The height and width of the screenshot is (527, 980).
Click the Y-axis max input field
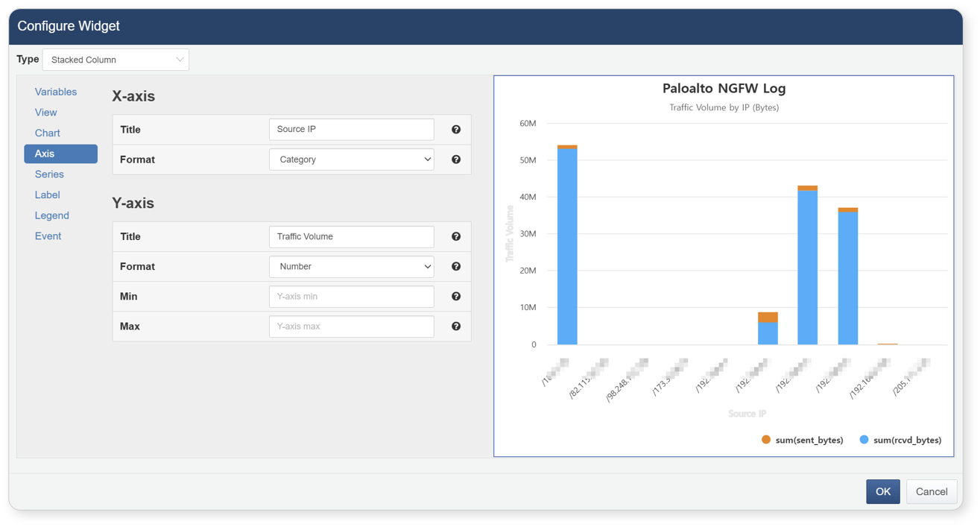click(x=352, y=326)
